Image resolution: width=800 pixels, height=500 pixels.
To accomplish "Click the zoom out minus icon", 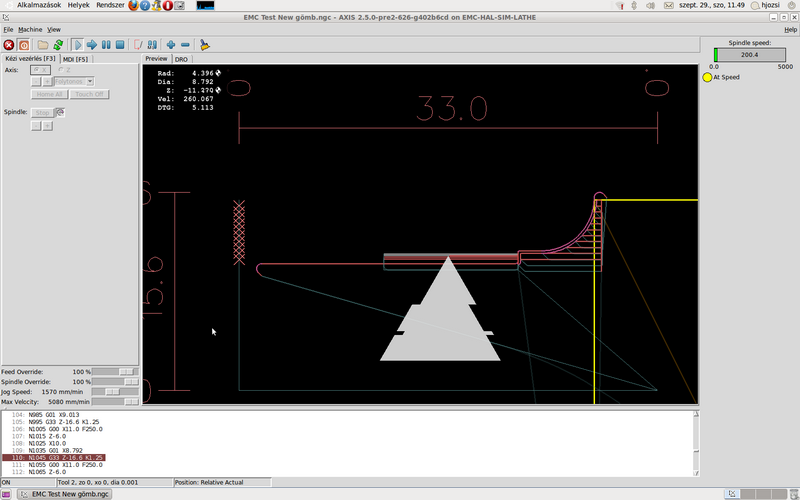I will pyautogui.click(x=185, y=45).
